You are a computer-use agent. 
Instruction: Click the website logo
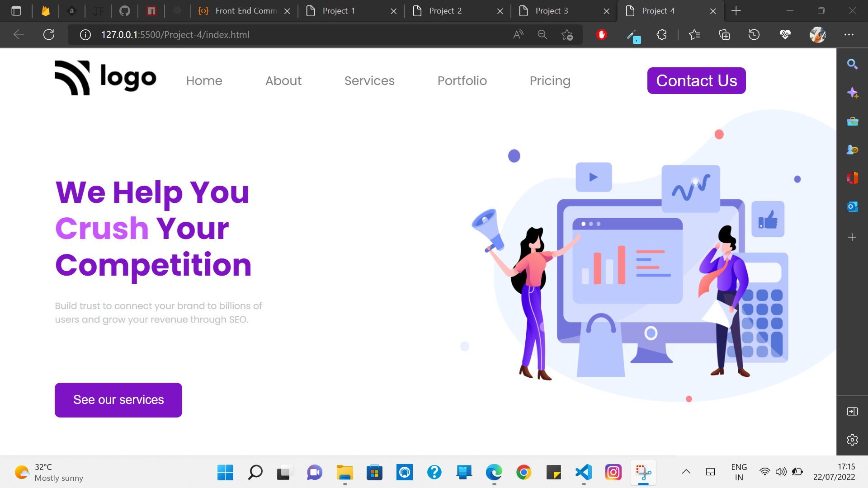105,78
